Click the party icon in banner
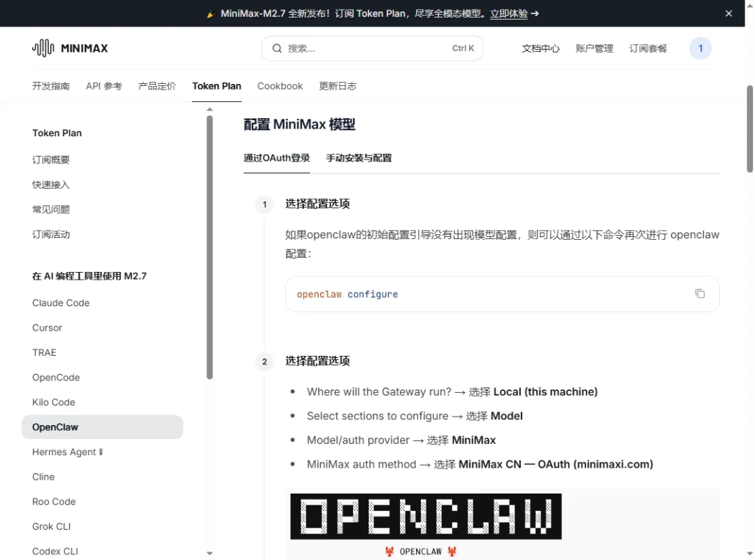Screen dimensions: 755x560 tap(210, 14)
